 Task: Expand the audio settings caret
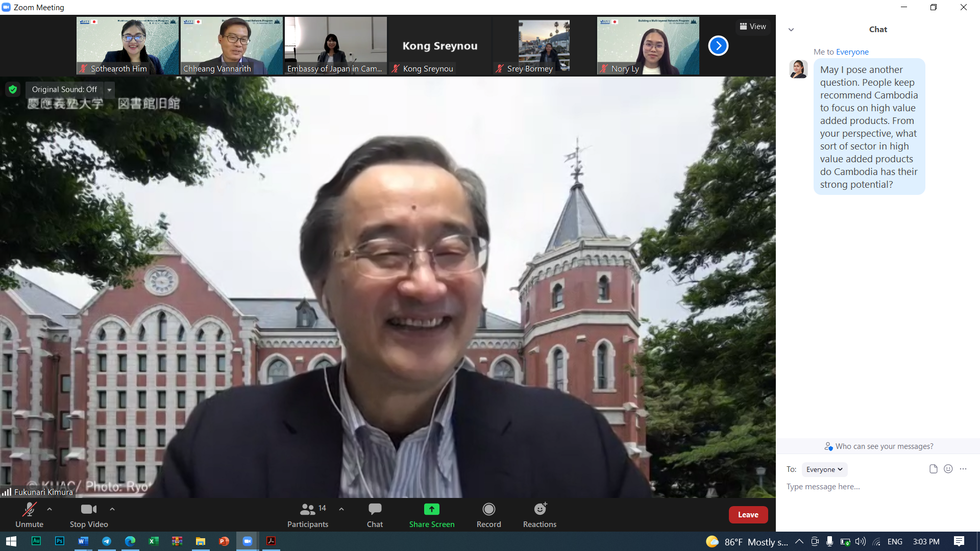[x=50, y=509]
